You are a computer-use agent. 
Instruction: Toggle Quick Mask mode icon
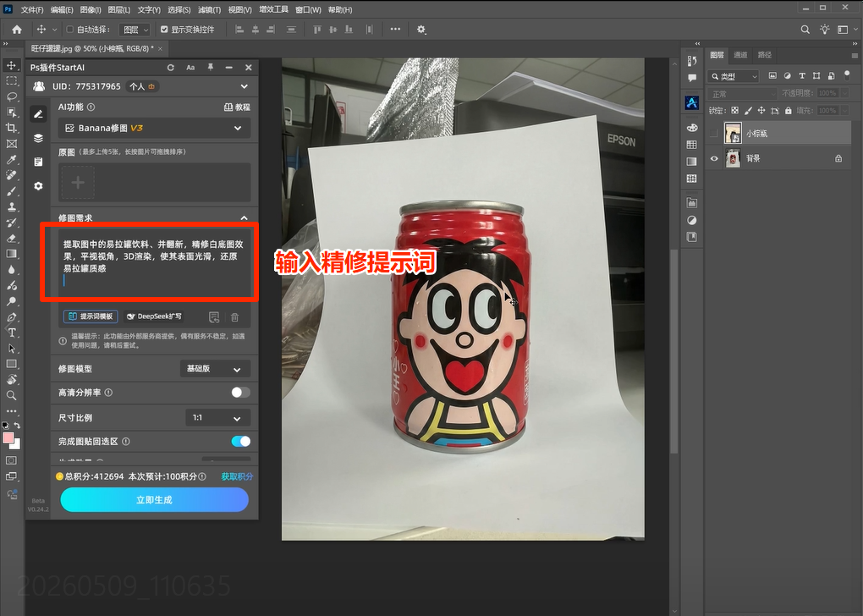[11, 460]
